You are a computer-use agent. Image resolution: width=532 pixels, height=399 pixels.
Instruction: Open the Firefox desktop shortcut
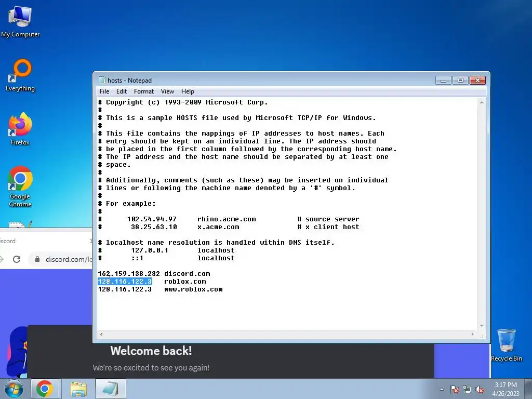pos(20,129)
